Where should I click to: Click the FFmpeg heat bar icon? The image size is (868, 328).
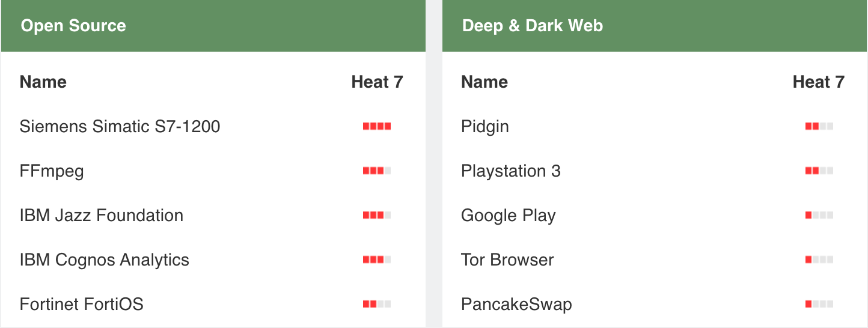click(377, 171)
